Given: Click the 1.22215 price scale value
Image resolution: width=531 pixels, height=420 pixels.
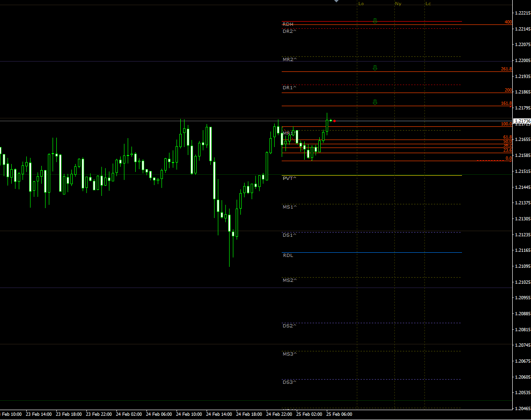Looking at the screenshot, I should pos(523,13).
